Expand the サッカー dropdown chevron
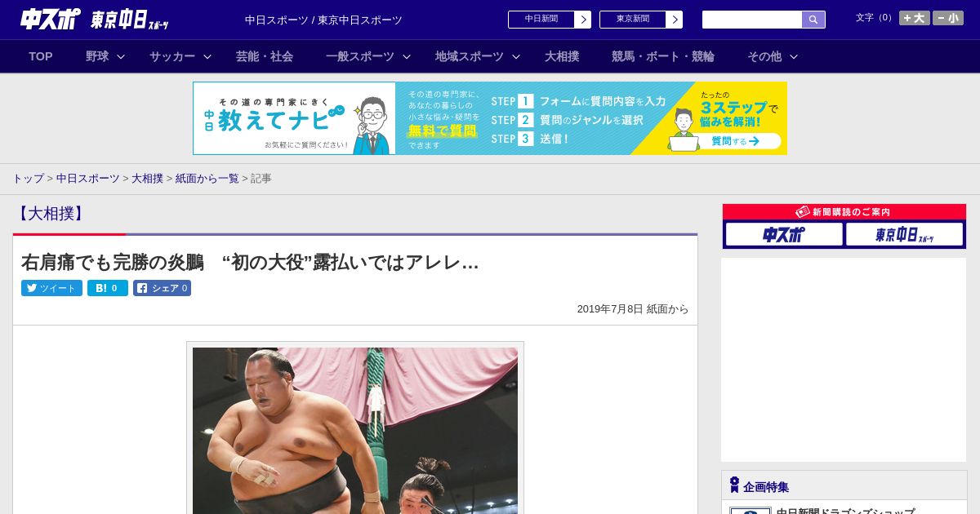The image size is (980, 514). click(207, 56)
